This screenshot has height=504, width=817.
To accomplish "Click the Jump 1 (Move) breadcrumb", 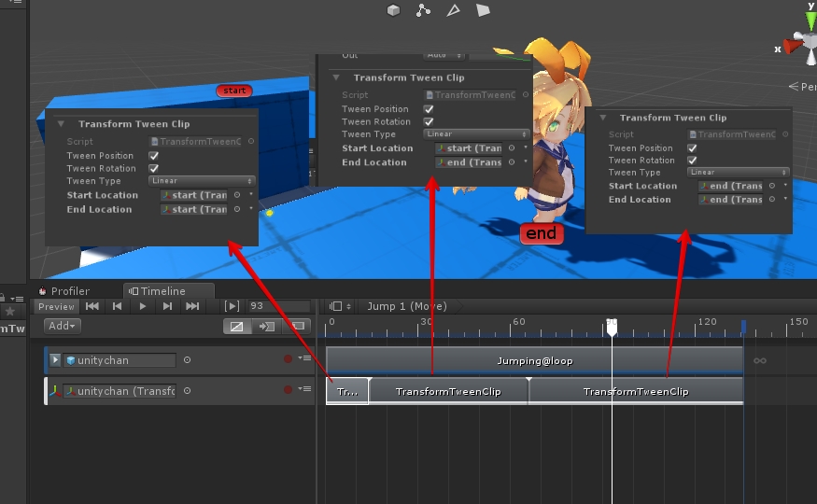I will tap(407, 306).
